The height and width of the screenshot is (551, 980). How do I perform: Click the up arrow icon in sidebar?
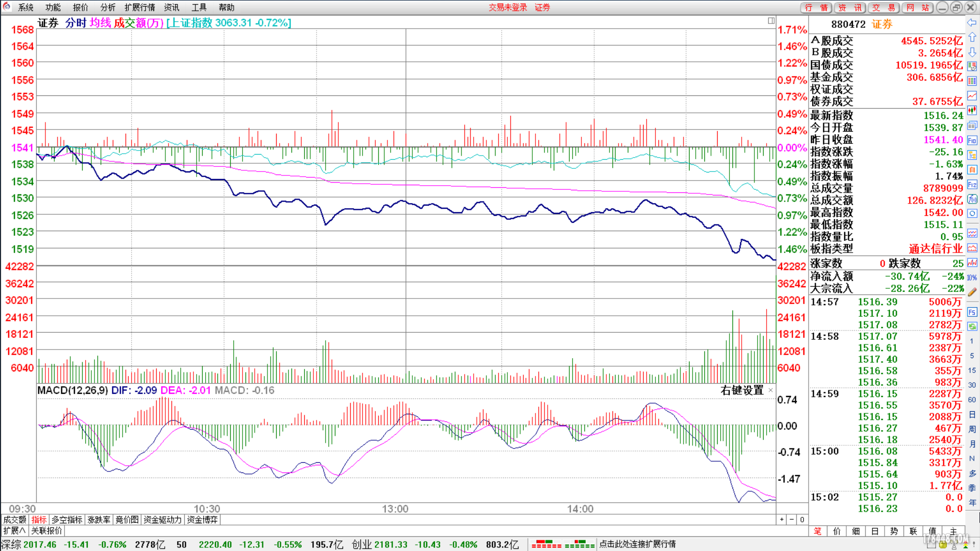[972, 37]
